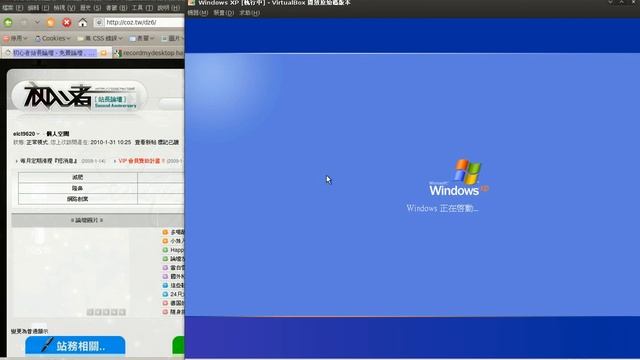Open the 個人空間 personal space link
Viewport: 640px width, 360px height.
(x=58, y=134)
